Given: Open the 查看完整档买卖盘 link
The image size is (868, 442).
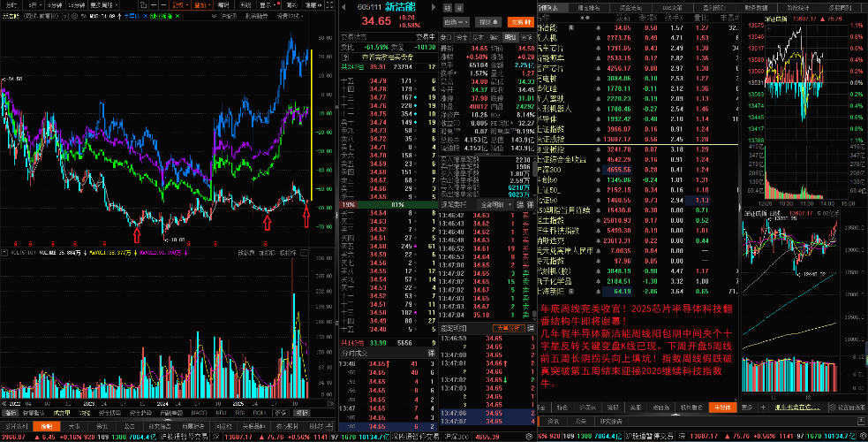Looking at the screenshot, I should (388, 57).
